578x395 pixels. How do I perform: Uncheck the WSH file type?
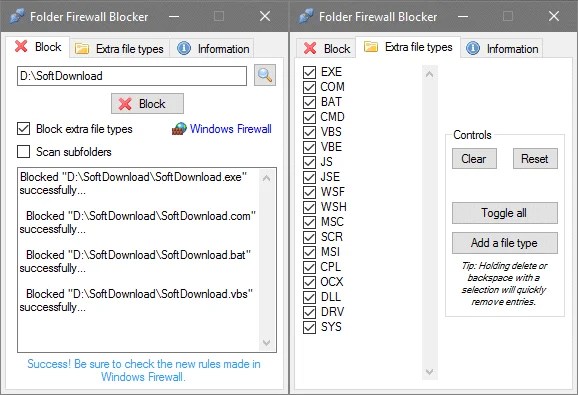click(x=309, y=207)
